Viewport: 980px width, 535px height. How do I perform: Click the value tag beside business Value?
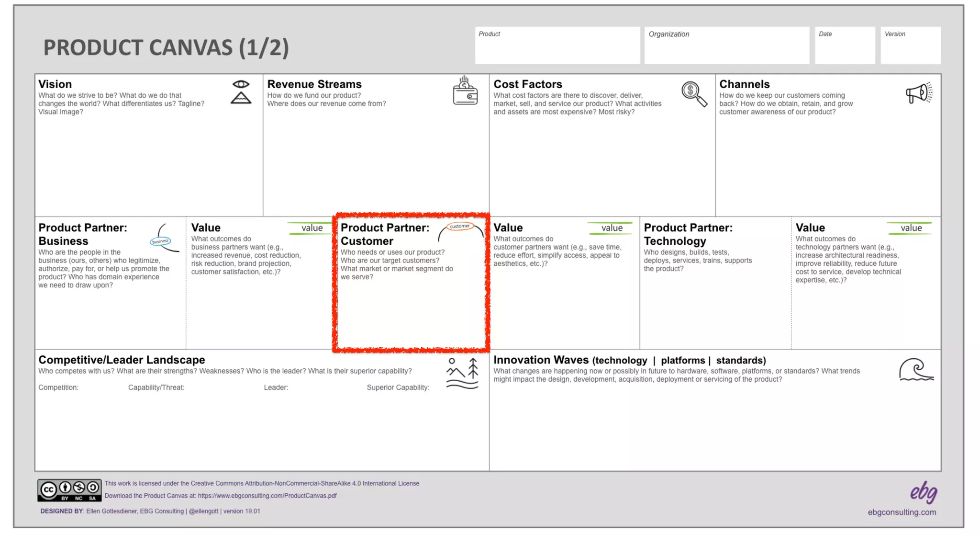(311, 228)
